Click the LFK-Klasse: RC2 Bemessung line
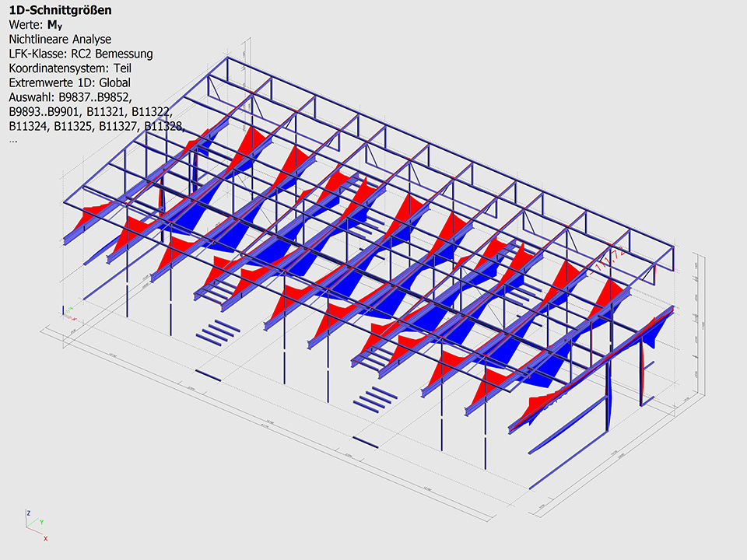Image resolution: width=747 pixels, height=560 pixels. pyautogui.click(x=81, y=54)
